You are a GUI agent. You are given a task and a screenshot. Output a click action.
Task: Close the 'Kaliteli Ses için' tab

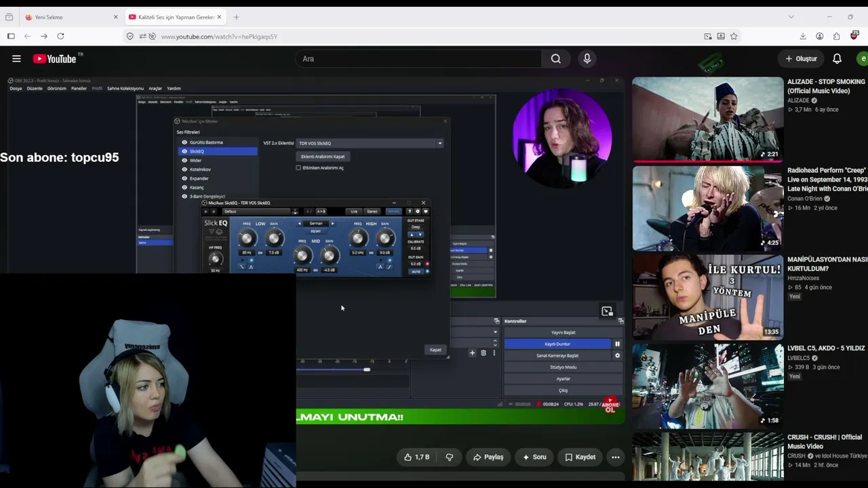(x=219, y=17)
